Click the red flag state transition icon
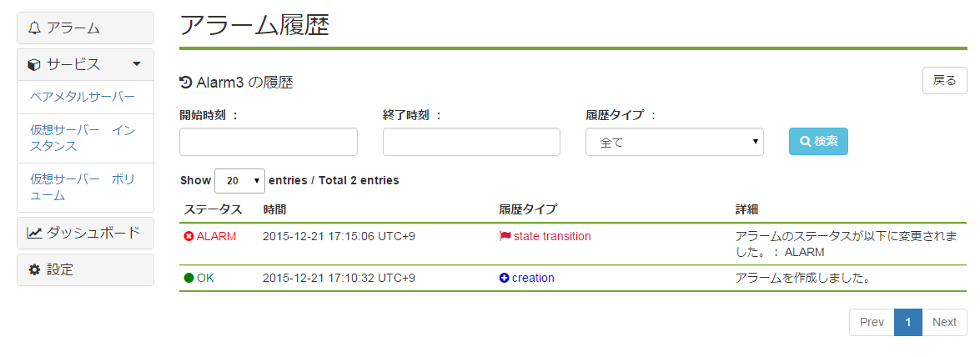Viewport: 980px width, 357px height. [505, 236]
